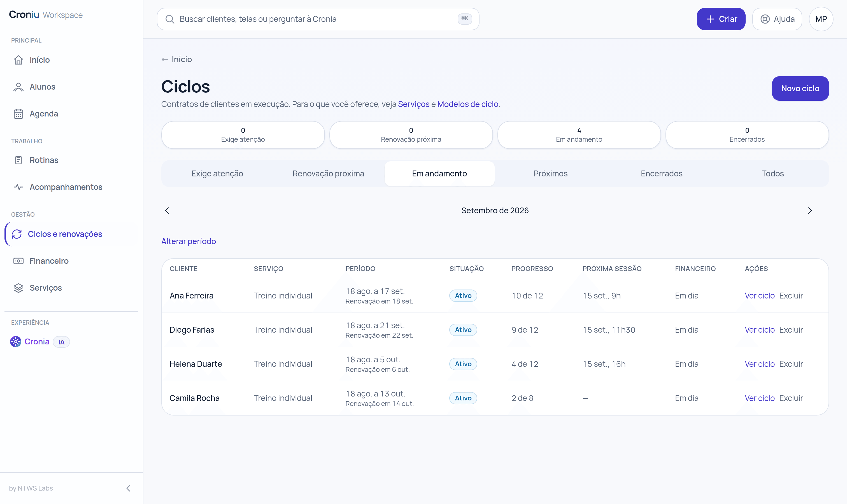Click the Exige atenção summary card
The height and width of the screenshot is (504, 847).
(x=243, y=135)
